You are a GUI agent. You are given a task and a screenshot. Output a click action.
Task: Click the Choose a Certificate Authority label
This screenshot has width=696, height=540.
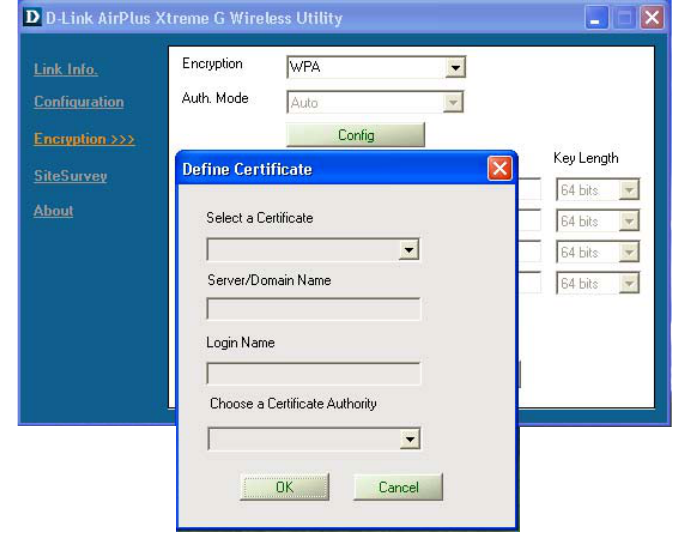(293, 403)
